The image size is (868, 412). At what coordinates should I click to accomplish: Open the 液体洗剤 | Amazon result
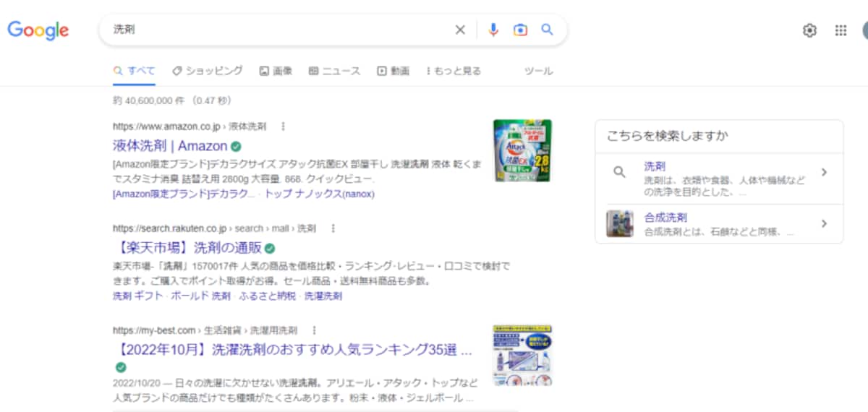[170, 146]
